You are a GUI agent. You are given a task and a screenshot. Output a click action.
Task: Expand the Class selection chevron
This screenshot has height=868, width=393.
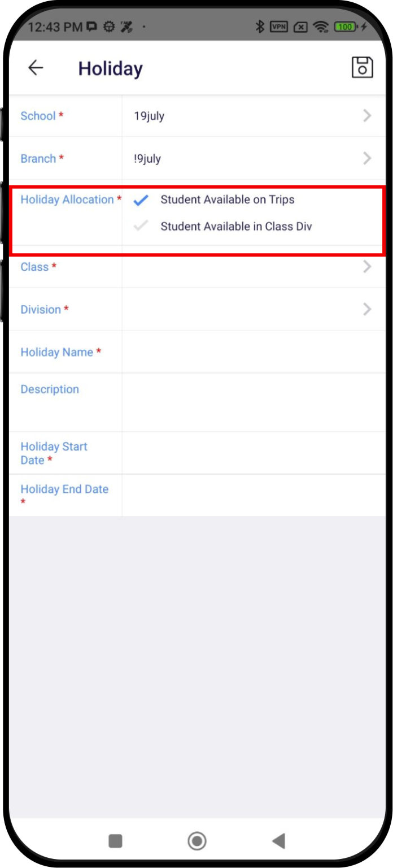(x=367, y=266)
